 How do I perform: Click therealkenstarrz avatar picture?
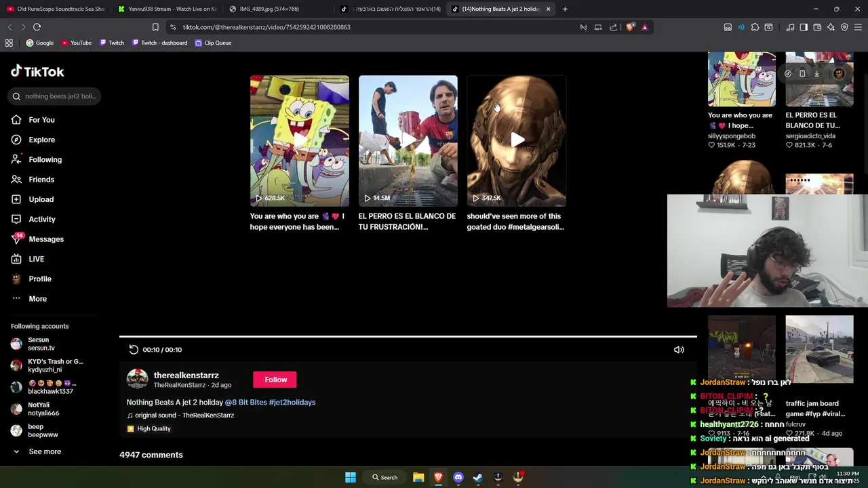click(x=137, y=380)
